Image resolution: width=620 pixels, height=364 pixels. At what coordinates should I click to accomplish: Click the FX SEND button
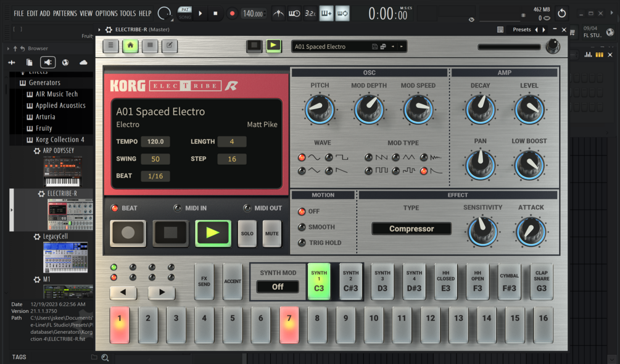[204, 281]
